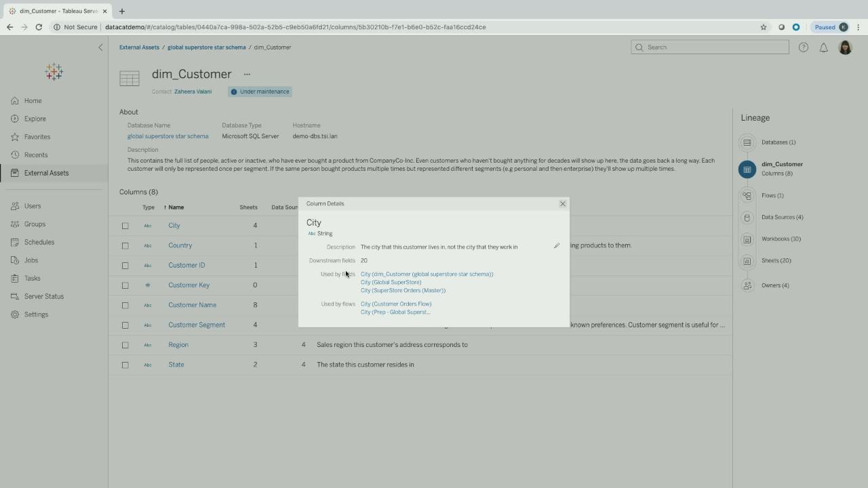Open City (Prep - Global Superst... flow link
Image resolution: width=868 pixels, height=488 pixels.
(x=395, y=312)
